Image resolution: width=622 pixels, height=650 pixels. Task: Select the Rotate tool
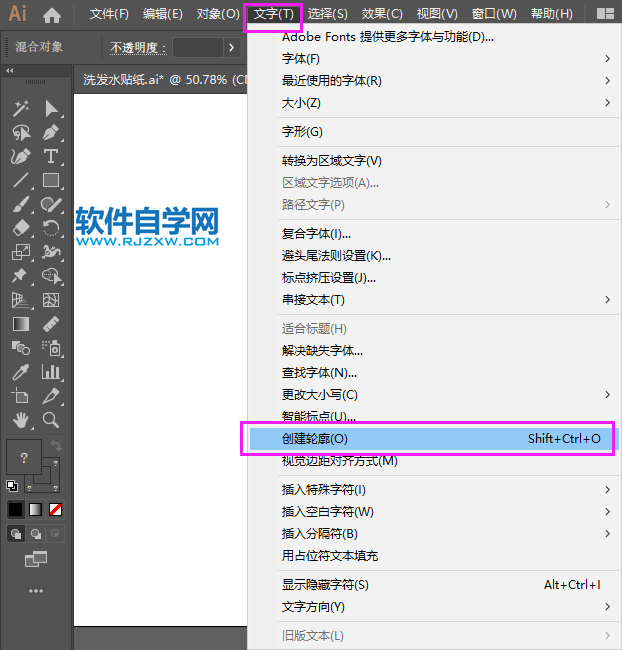click(51, 228)
